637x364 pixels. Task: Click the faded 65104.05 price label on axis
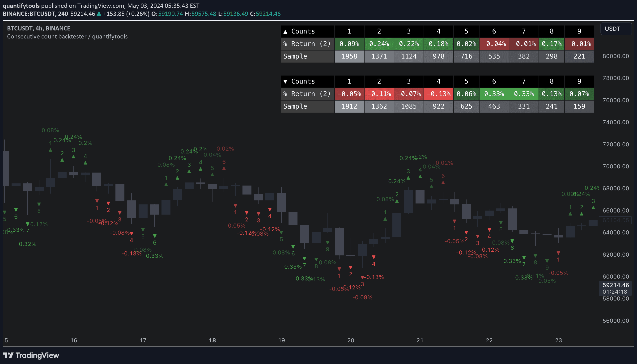click(x=616, y=220)
